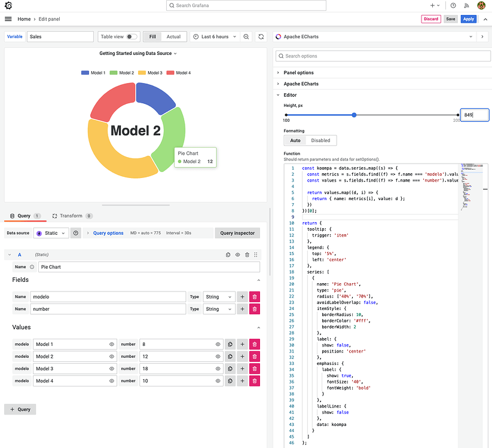Hide query A using the eye icon

(238, 254)
